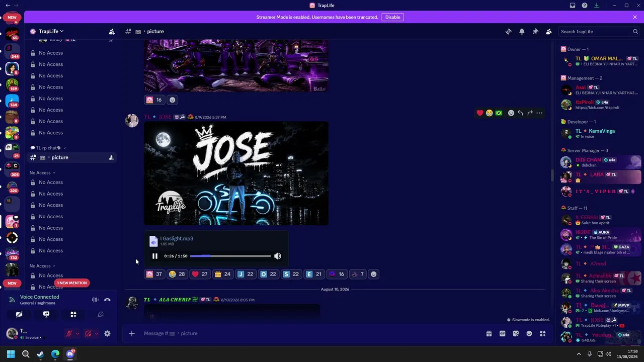Open DiDi CHAN member profile

[601, 162]
